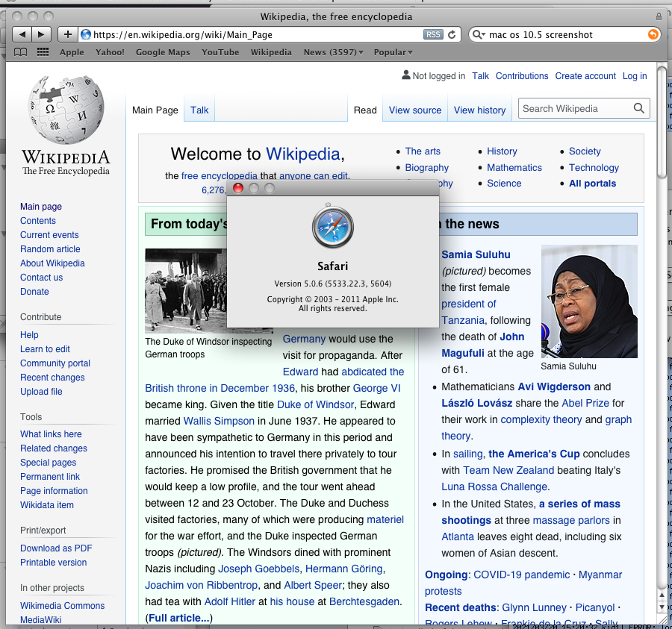Click the RSS badge in address bar
The height and width of the screenshot is (629, 672).
click(x=433, y=34)
